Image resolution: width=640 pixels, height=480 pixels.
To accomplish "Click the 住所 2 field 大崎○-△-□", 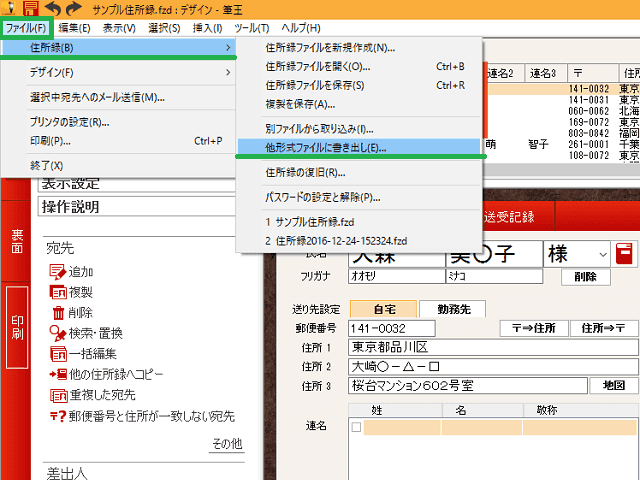I will click(493, 367).
